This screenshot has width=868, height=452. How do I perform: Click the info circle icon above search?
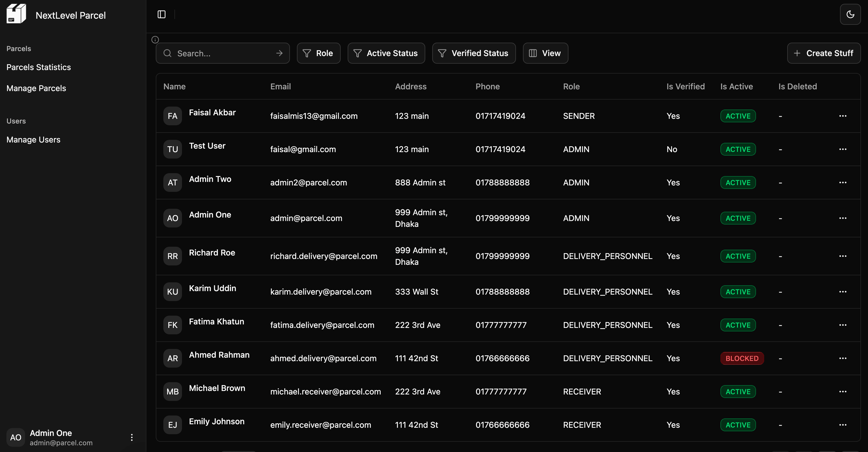(155, 40)
